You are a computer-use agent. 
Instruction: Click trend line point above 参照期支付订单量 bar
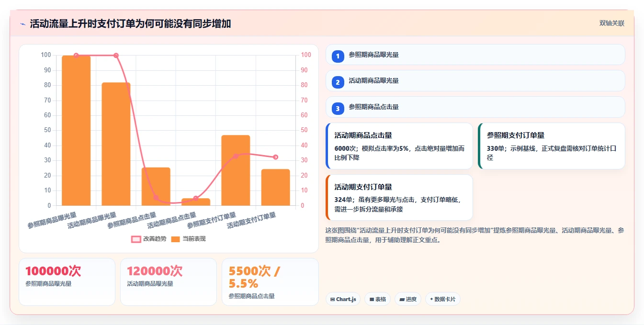click(x=236, y=156)
